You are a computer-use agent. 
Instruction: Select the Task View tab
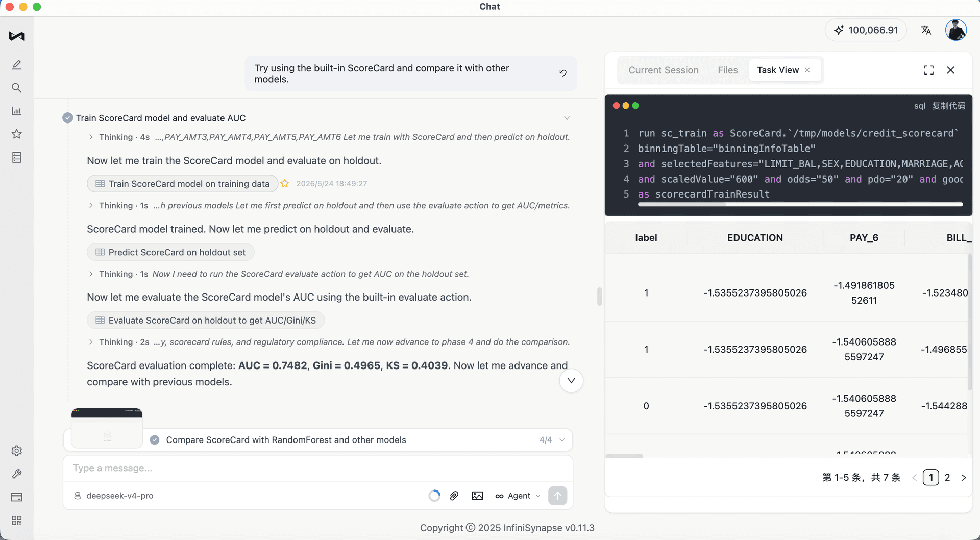pyautogui.click(x=778, y=70)
